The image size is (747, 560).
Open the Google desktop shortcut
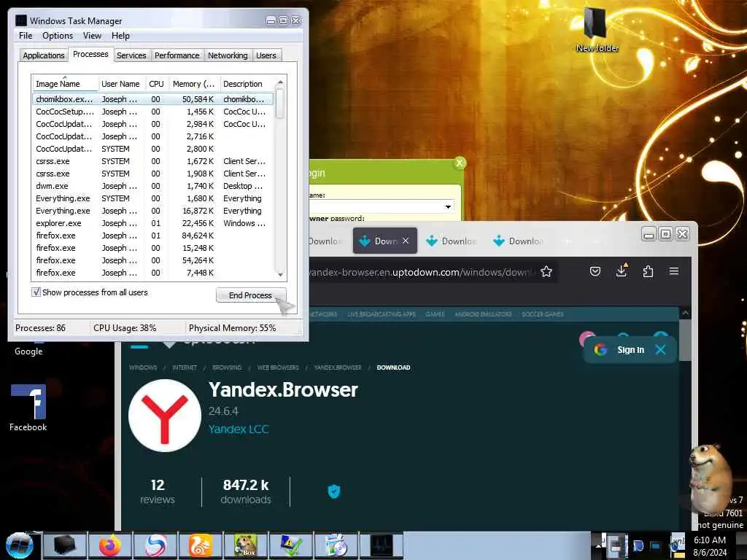point(28,351)
